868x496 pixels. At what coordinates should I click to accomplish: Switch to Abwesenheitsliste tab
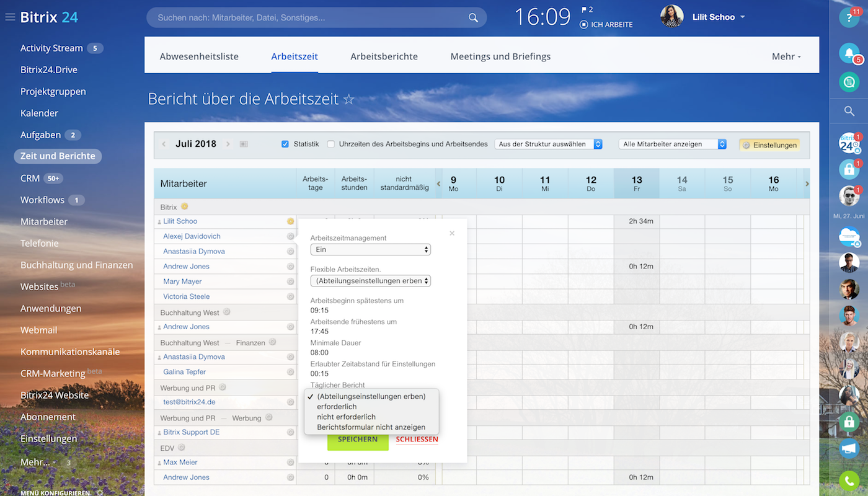pos(199,56)
